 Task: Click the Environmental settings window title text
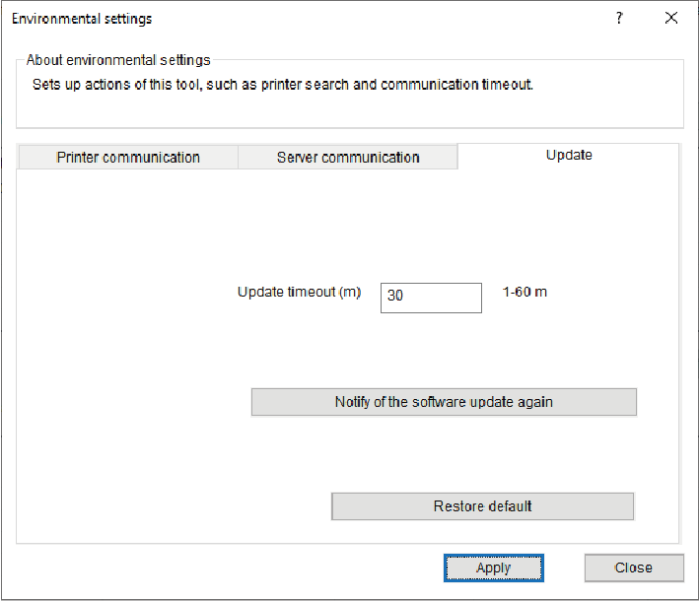[x=82, y=19]
